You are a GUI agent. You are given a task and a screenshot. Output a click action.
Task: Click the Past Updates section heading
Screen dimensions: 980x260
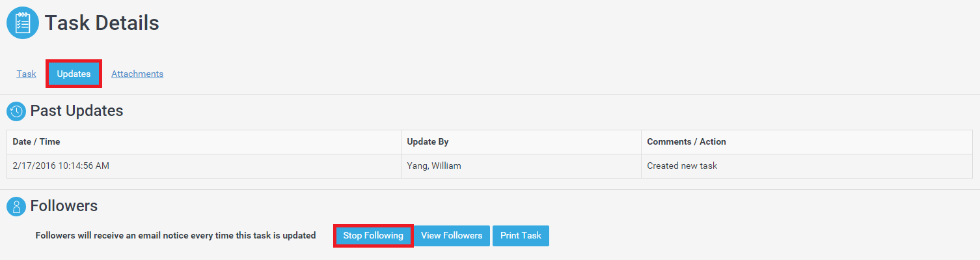77,111
